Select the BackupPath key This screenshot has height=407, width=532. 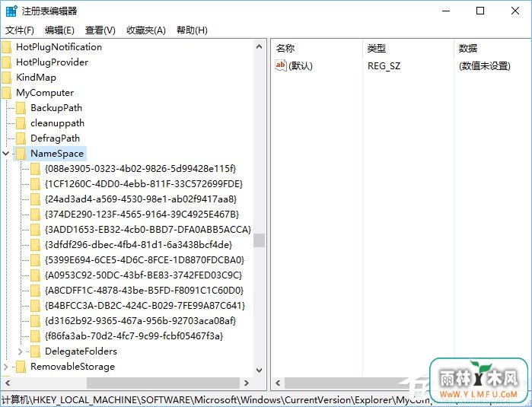[56, 108]
